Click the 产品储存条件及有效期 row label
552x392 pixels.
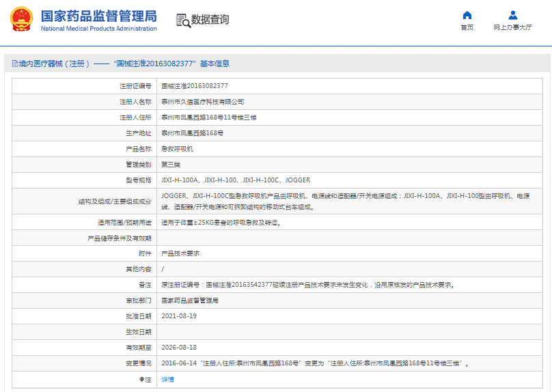click(120, 238)
